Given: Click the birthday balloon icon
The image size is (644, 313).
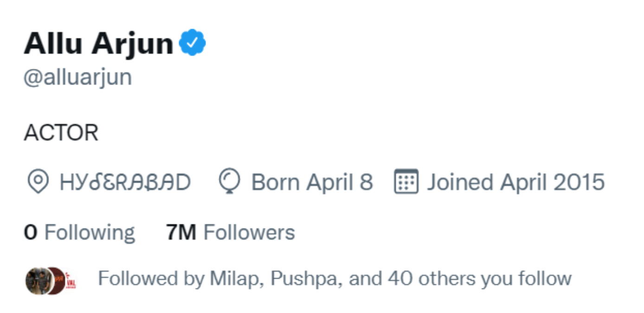Looking at the screenshot, I should [x=229, y=182].
